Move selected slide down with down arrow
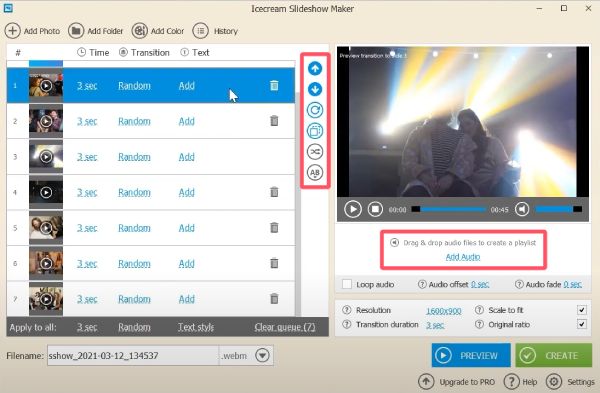This screenshot has width=600, height=393. click(315, 89)
